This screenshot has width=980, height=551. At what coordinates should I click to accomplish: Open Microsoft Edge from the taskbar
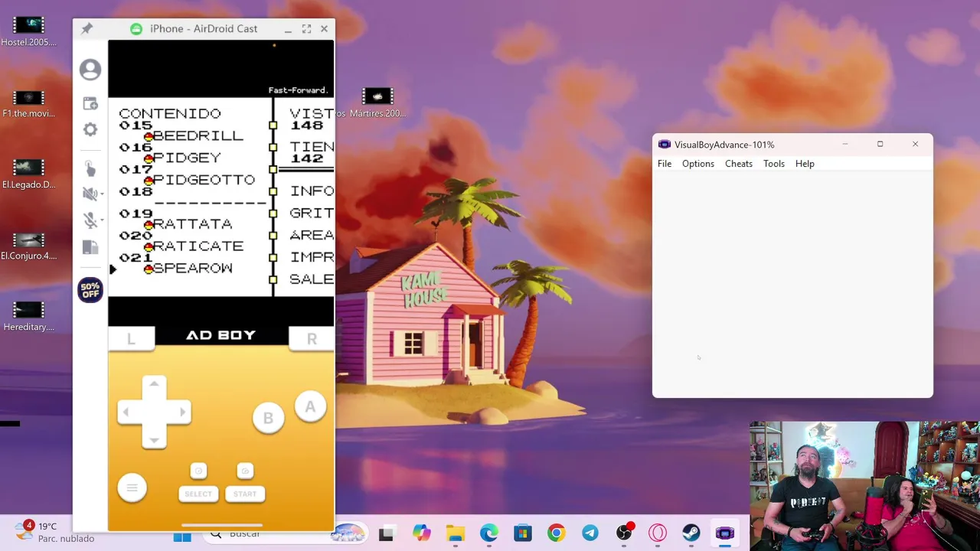click(x=489, y=533)
